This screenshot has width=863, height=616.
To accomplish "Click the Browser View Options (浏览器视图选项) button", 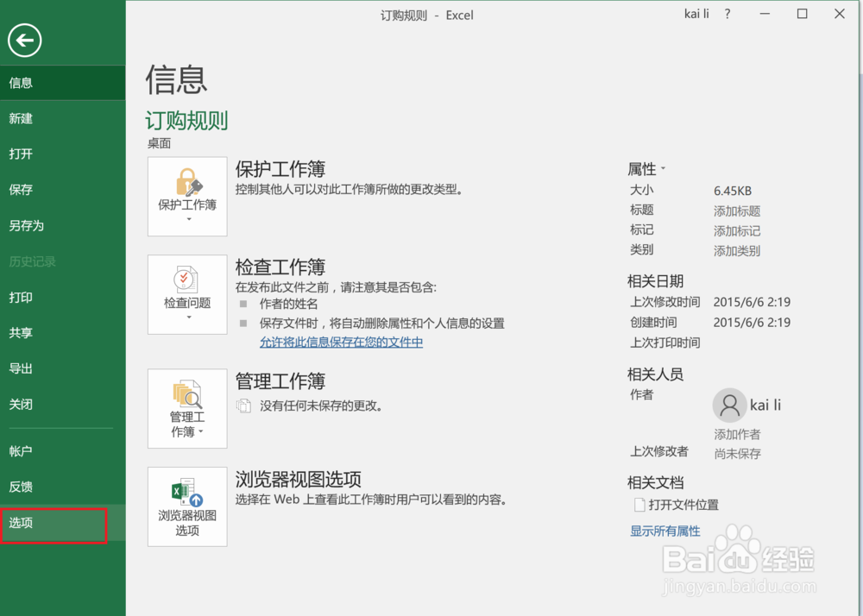I will pyautogui.click(x=187, y=506).
